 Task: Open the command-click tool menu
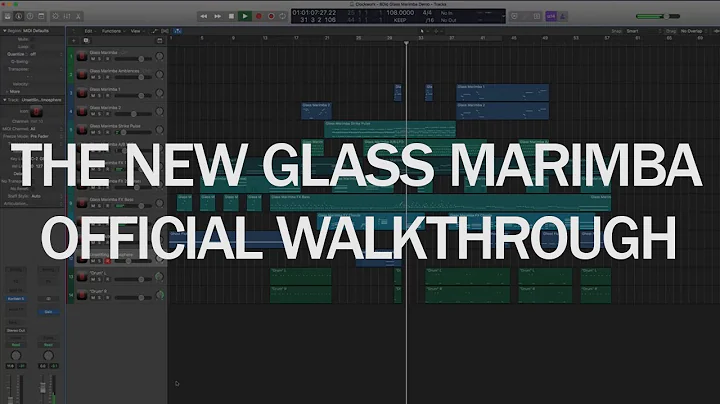[438, 31]
